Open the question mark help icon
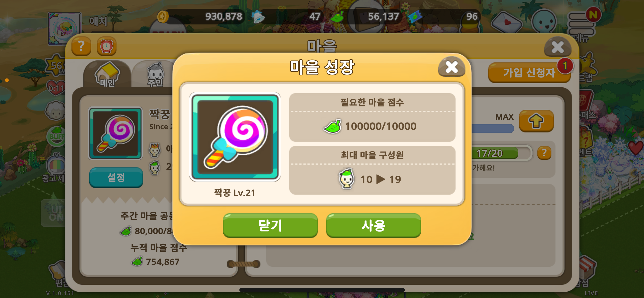 coord(81,46)
